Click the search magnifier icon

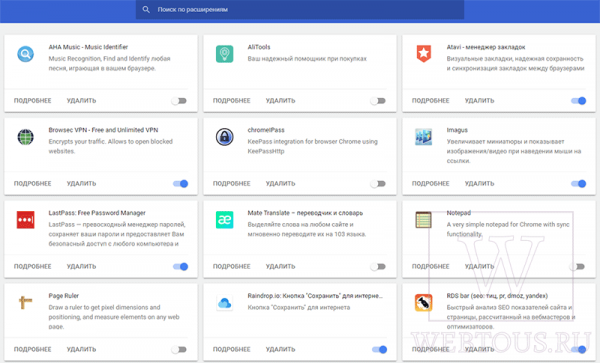coord(146,10)
